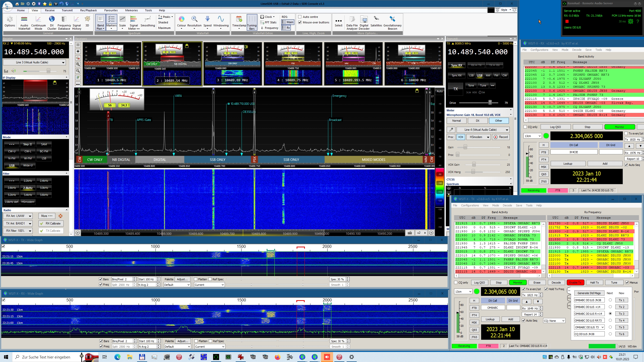Open Palette Default dropdown in TX Wide Graph
The width and height of the screenshot is (644, 362).
pyautogui.click(x=177, y=285)
